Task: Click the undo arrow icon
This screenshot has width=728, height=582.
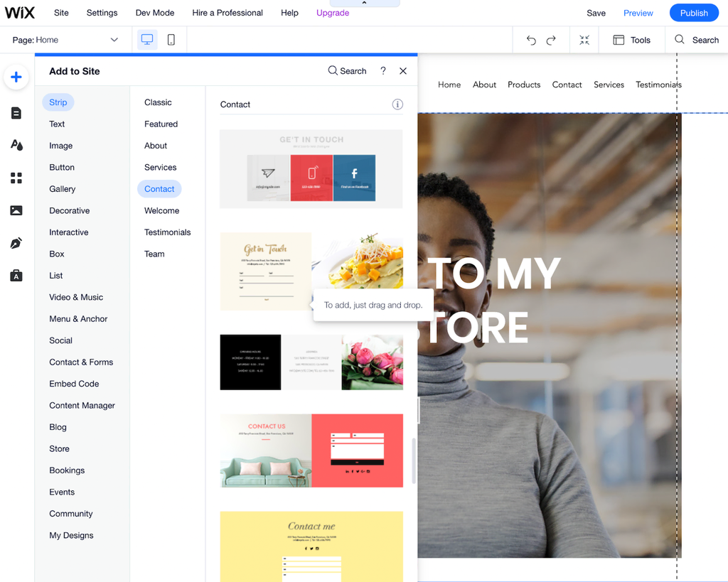Action: pyautogui.click(x=531, y=41)
